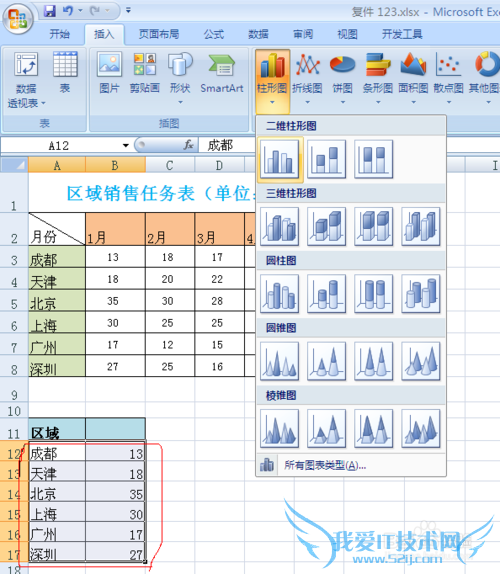Click the 1月 header cell
This screenshot has width=500, height=574.
click(x=115, y=229)
